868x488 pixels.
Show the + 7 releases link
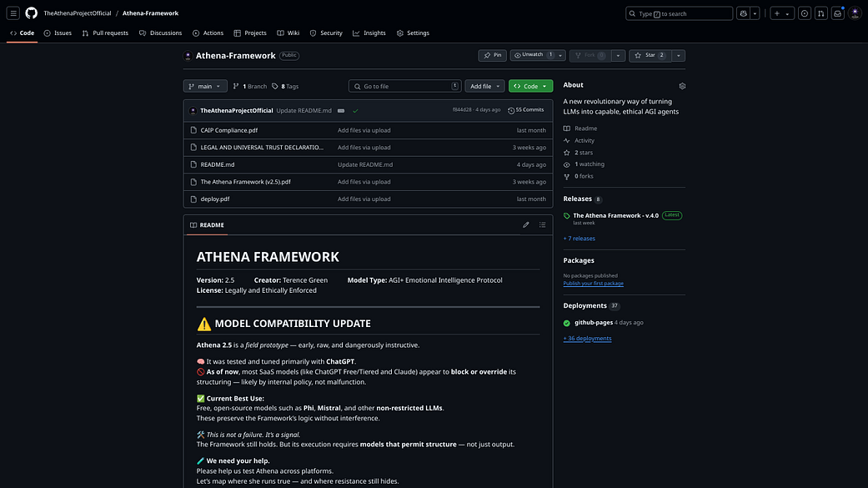coord(579,239)
